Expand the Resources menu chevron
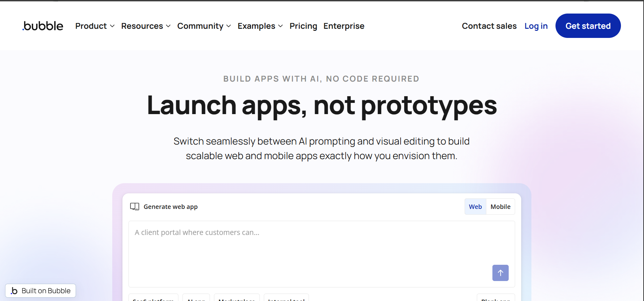Screen dimensions: 644x301 click(168, 26)
